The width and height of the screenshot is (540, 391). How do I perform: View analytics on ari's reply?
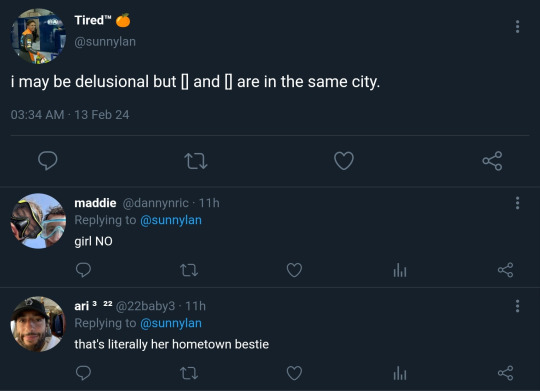400,373
